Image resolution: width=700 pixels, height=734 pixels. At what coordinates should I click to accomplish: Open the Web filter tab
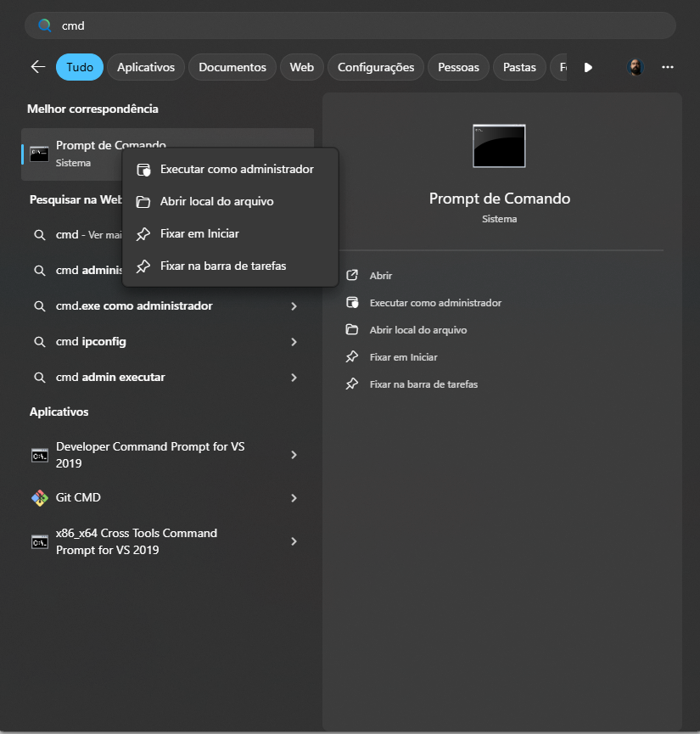click(x=301, y=66)
